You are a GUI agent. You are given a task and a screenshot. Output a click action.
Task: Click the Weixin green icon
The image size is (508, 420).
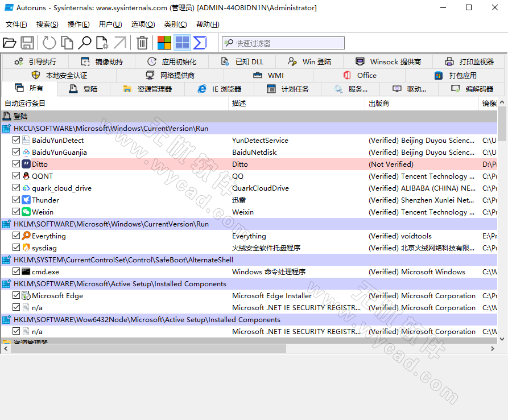point(26,212)
